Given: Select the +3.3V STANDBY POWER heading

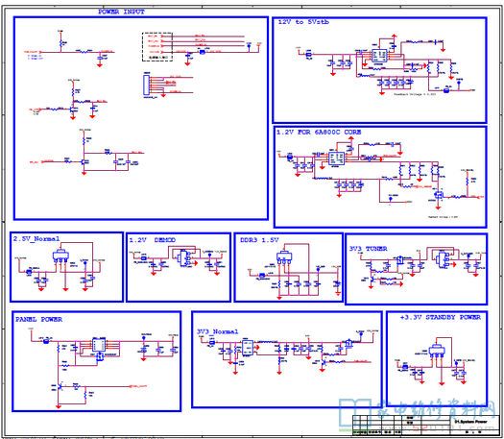Looking at the screenshot, I should click(441, 317).
